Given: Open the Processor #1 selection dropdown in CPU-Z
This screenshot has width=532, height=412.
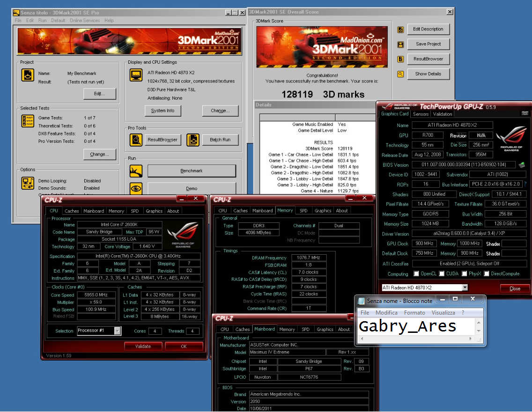Looking at the screenshot, I should coord(118,331).
